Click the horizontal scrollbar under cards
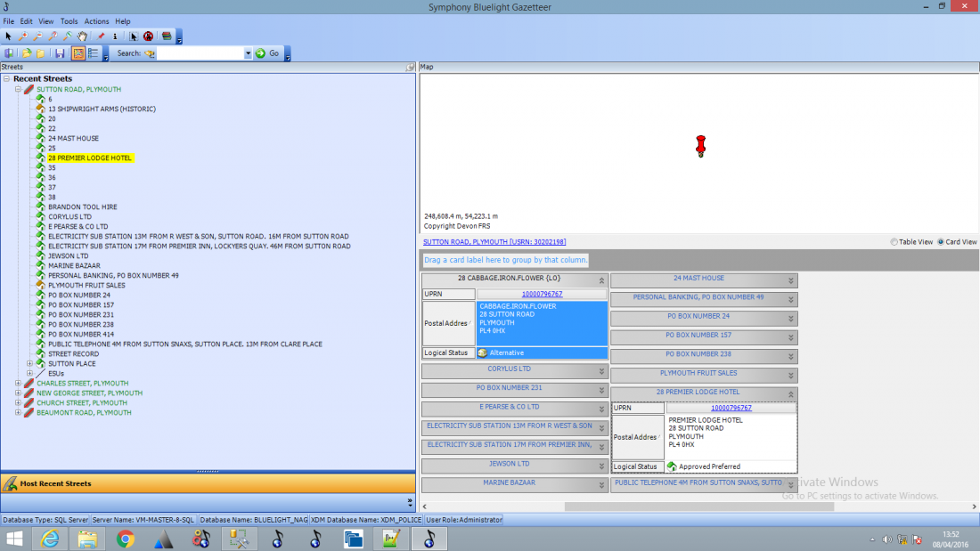 click(x=699, y=506)
